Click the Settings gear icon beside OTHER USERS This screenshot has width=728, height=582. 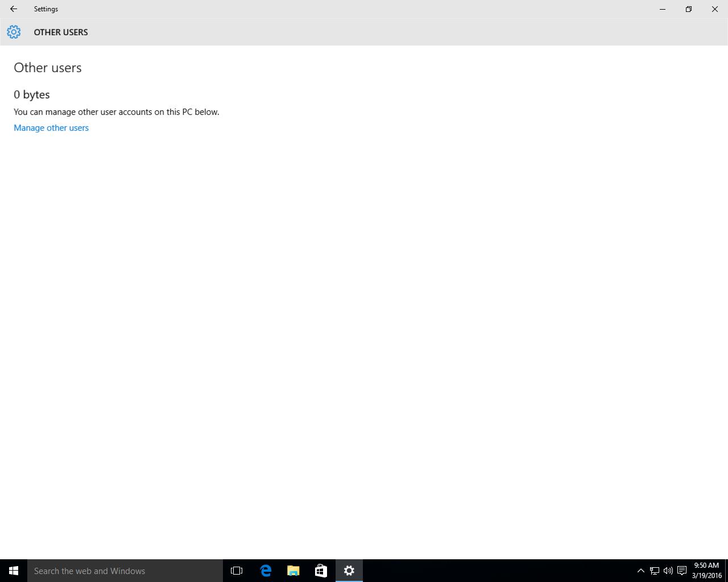(x=14, y=32)
